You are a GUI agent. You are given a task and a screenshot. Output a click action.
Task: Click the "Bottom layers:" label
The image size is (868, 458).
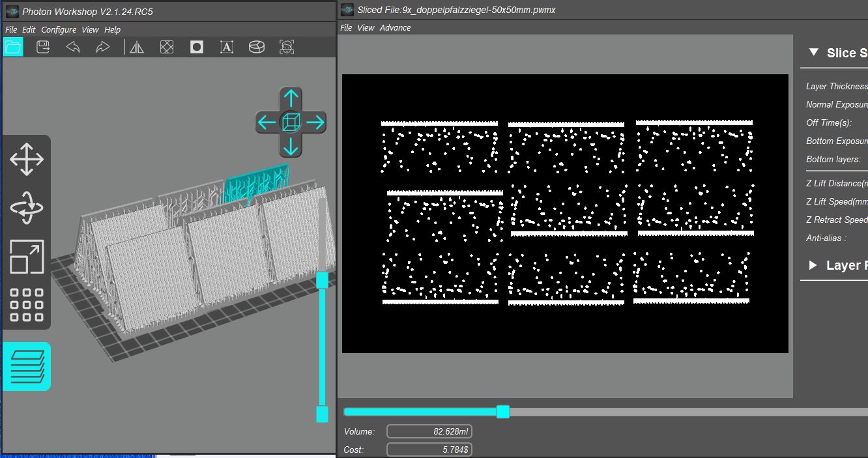pyautogui.click(x=833, y=159)
